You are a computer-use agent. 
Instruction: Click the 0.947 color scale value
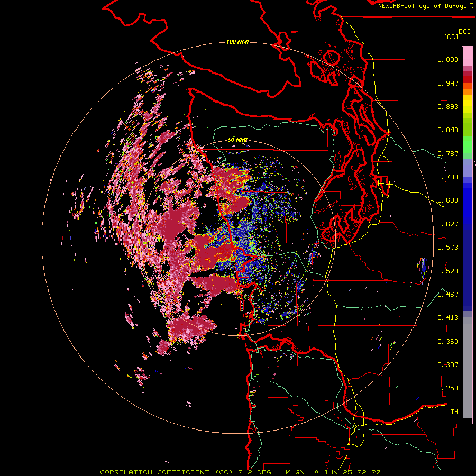click(448, 83)
